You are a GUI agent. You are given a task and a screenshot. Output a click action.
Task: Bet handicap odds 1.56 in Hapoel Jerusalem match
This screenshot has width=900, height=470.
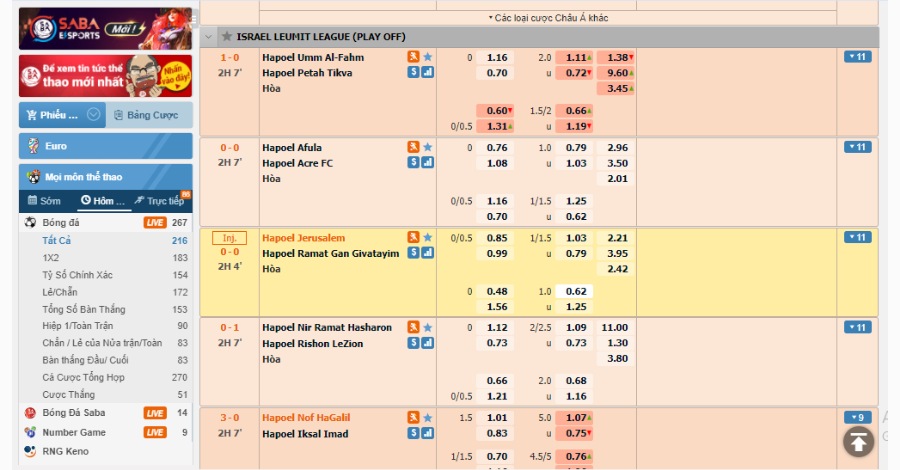pos(497,306)
